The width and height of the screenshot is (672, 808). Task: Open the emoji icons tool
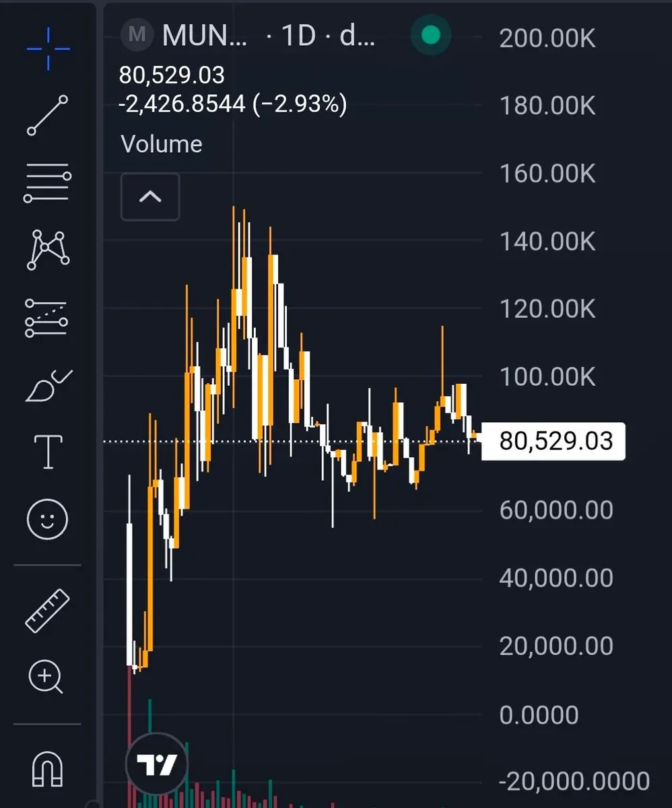click(x=47, y=518)
